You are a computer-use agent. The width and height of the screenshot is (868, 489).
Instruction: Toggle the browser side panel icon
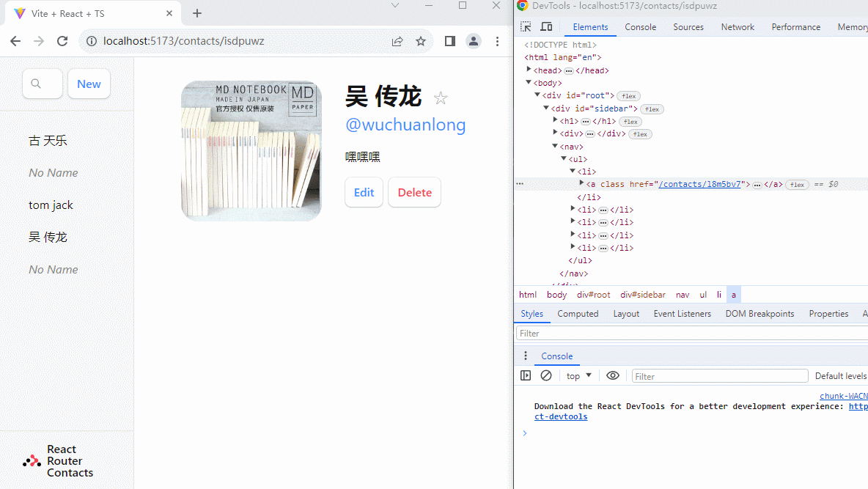pos(450,41)
